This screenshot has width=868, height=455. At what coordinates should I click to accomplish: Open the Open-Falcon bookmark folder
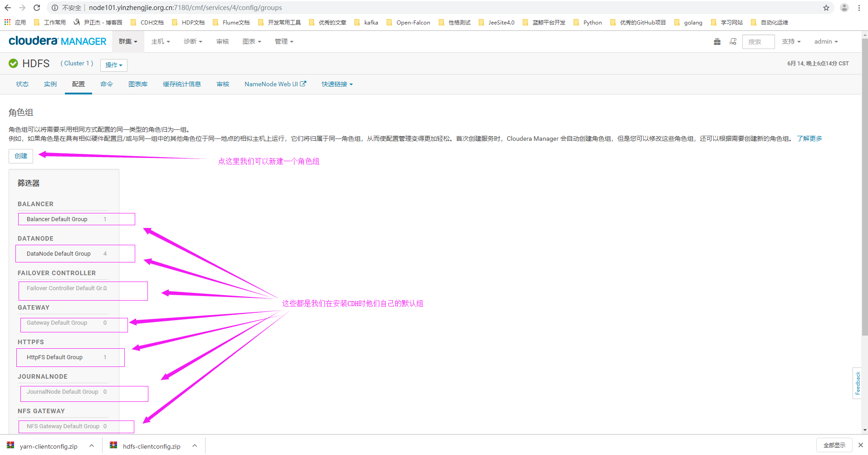408,22
